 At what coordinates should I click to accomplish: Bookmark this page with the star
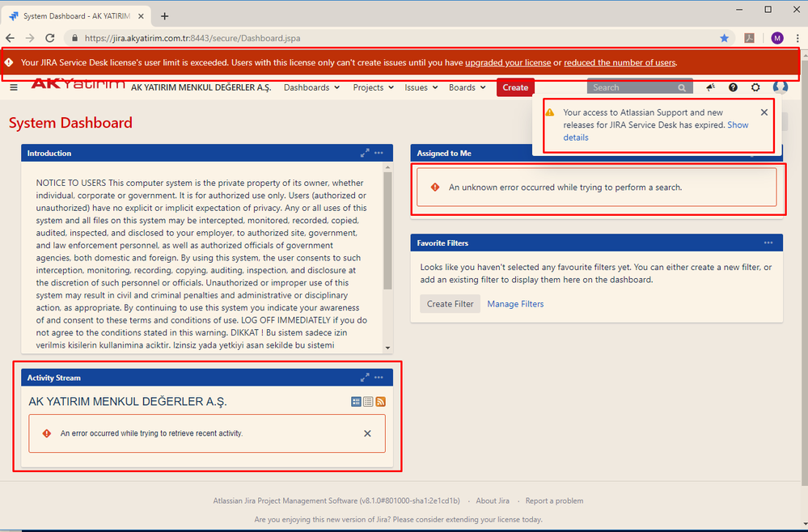tap(724, 38)
